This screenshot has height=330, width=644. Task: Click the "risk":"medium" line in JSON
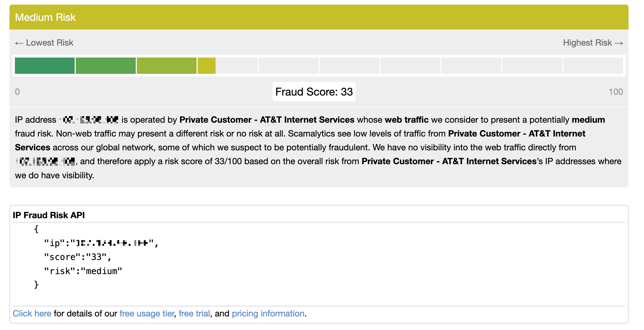click(x=83, y=271)
